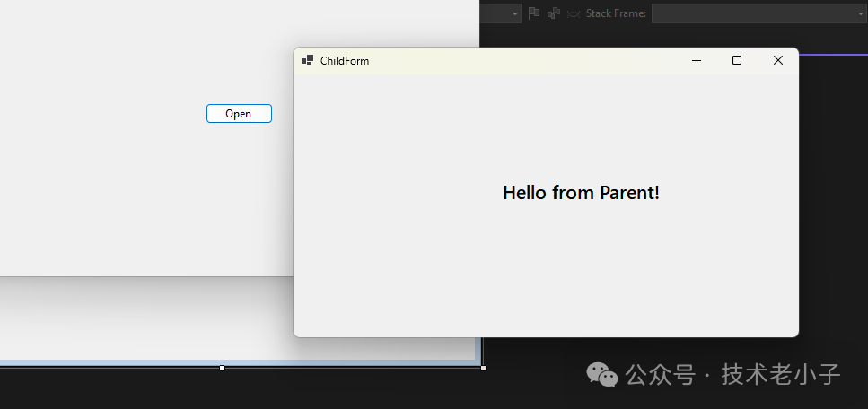
Task: Click the icon left of Stack Frame label
Action: (573, 13)
